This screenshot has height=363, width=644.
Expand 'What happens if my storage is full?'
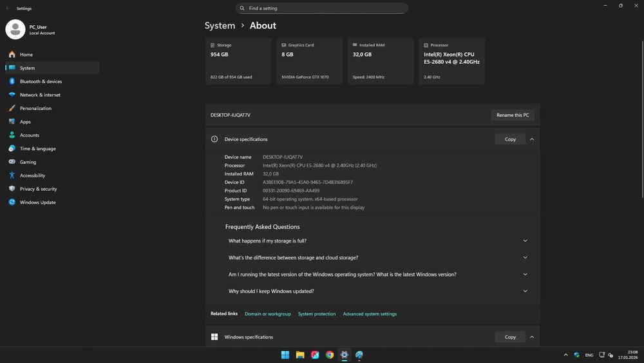point(525,241)
